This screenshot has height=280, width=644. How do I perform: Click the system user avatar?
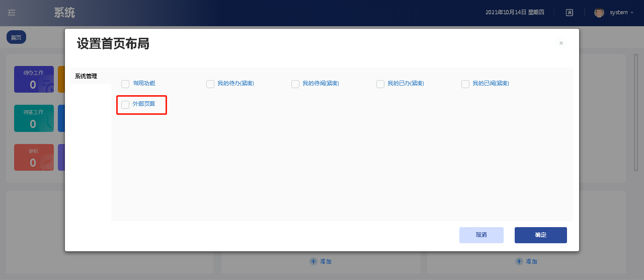[599, 13]
